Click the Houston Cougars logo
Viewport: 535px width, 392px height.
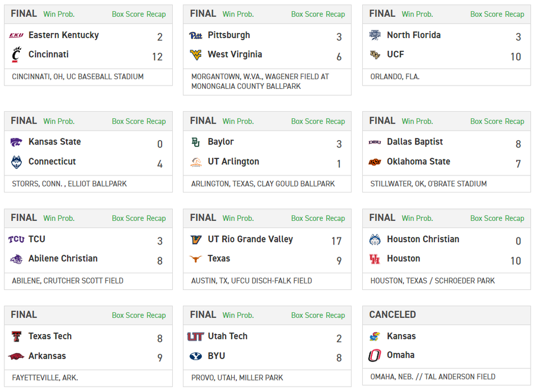tap(375, 259)
